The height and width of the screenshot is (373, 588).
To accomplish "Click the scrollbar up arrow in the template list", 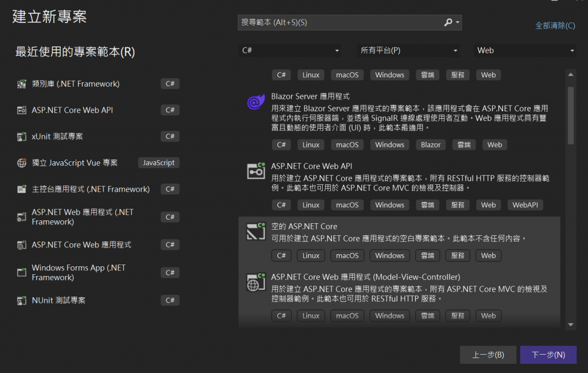I will pos(570,75).
